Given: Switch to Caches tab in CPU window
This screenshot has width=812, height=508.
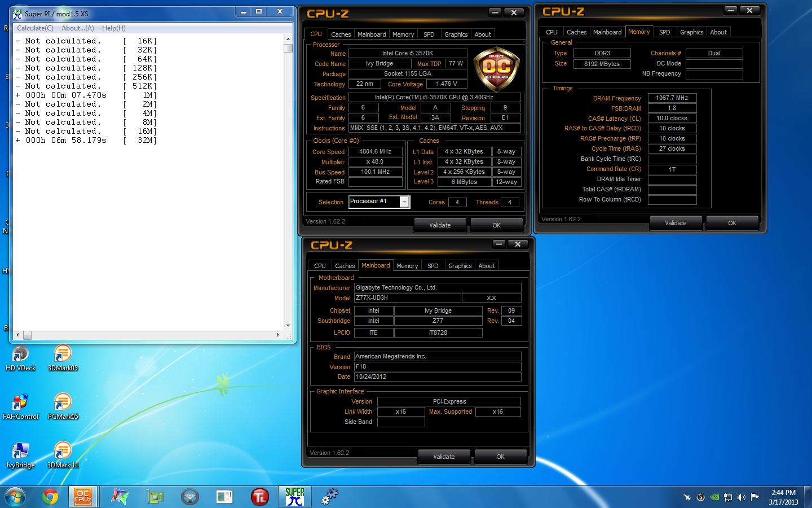Looking at the screenshot, I should coord(341,34).
